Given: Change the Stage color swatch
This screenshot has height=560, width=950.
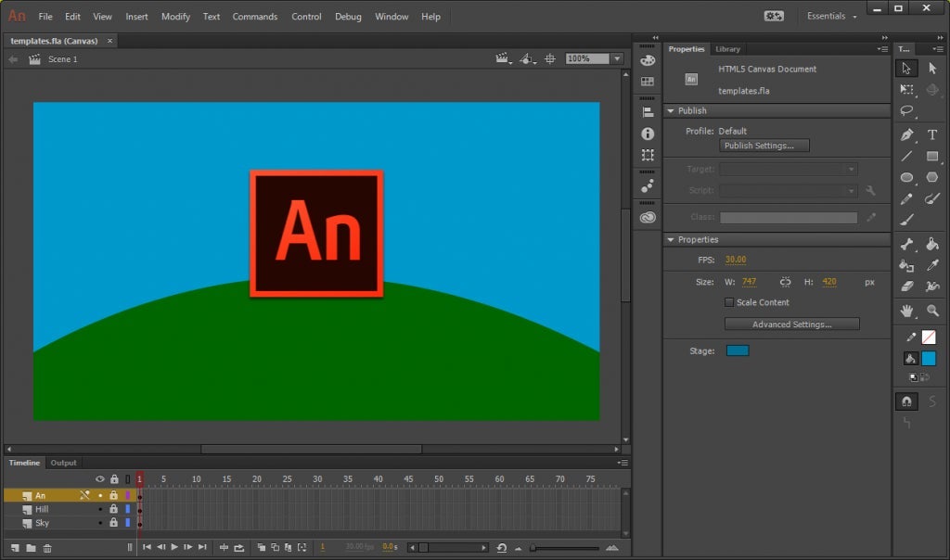Looking at the screenshot, I should click(x=738, y=350).
